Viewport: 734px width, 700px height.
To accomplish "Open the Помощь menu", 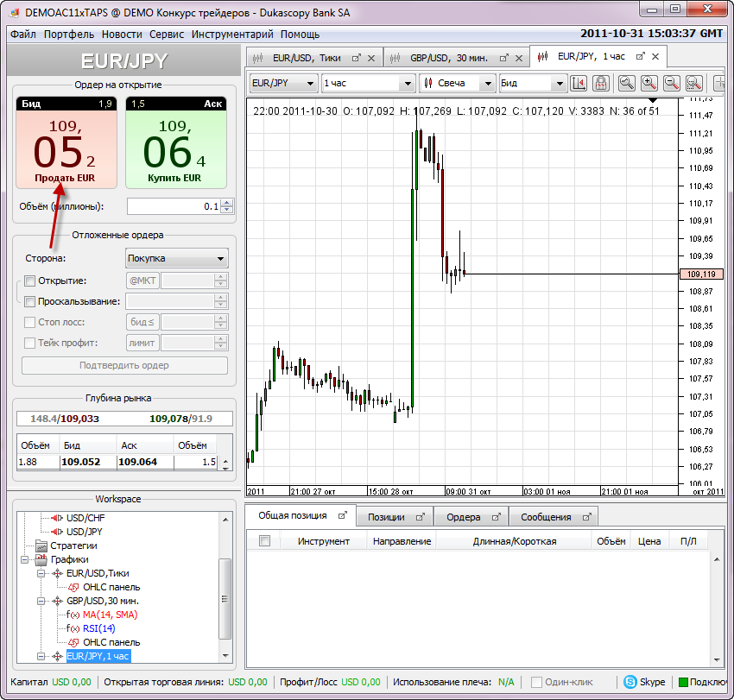I will [300, 35].
